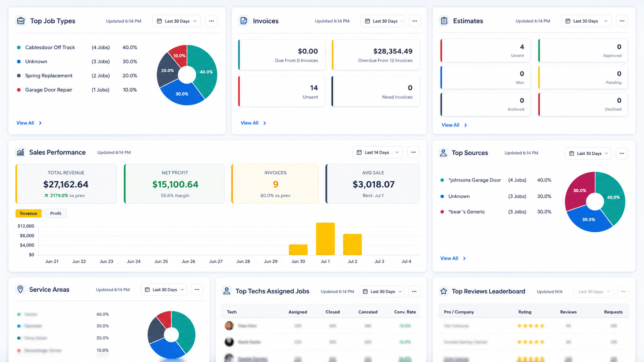Click View All in Top Sources

point(453,259)
